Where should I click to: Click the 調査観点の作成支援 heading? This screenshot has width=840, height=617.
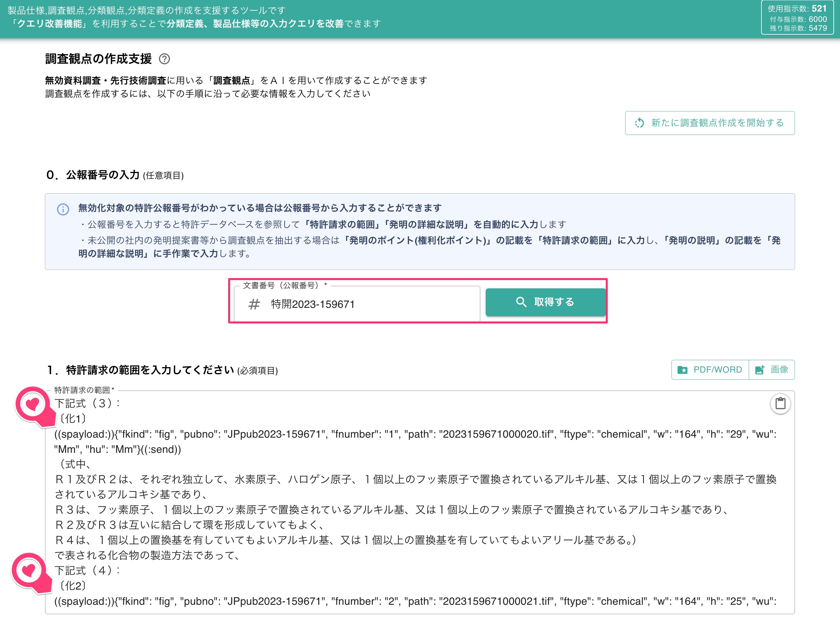point(98,59)
